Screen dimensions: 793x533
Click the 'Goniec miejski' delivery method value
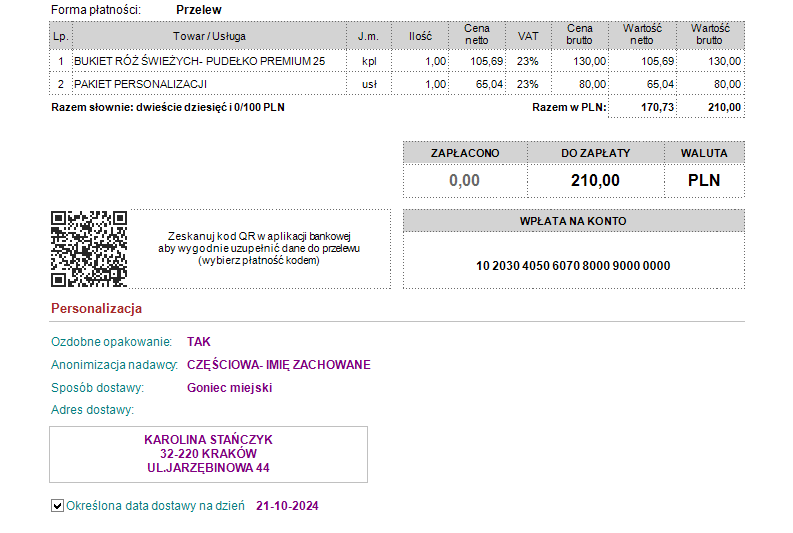tap(229, 388)
